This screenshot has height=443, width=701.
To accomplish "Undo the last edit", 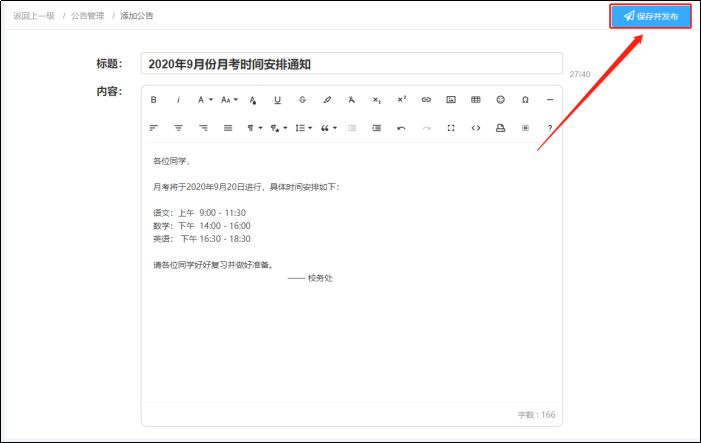I will (x=401, y=128).
